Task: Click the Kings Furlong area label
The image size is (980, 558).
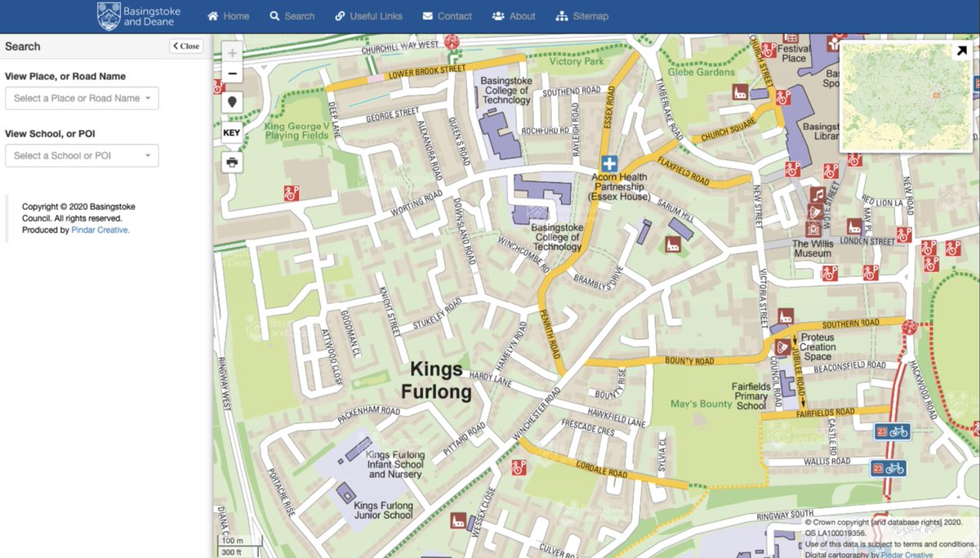Action: (x=436, y=381)
